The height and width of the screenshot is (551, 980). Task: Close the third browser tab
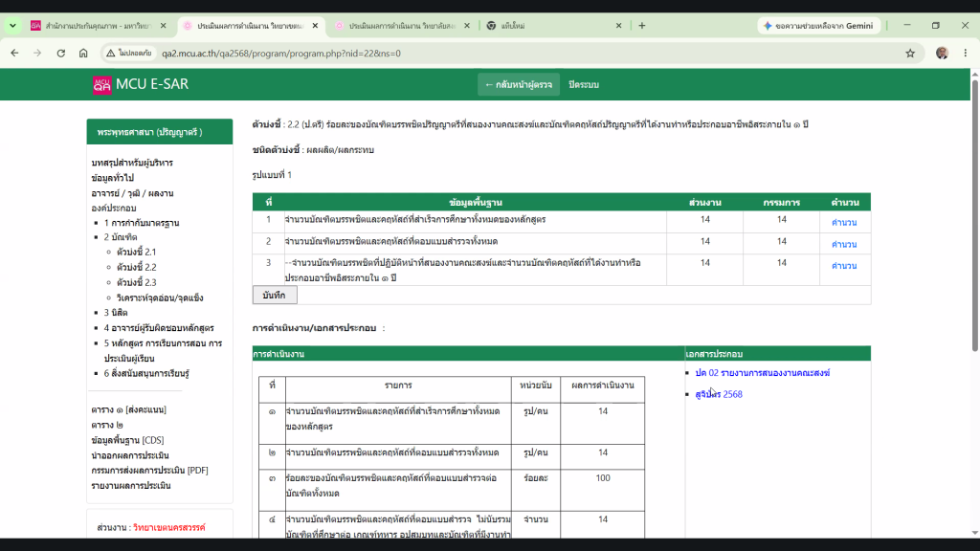pyautogui.click(x=467, y=26)
